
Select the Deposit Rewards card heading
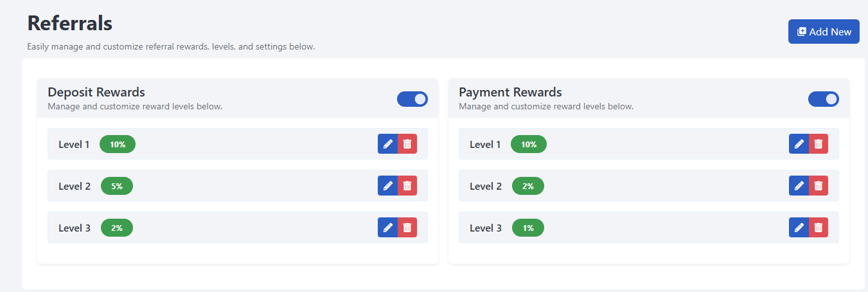96,92
